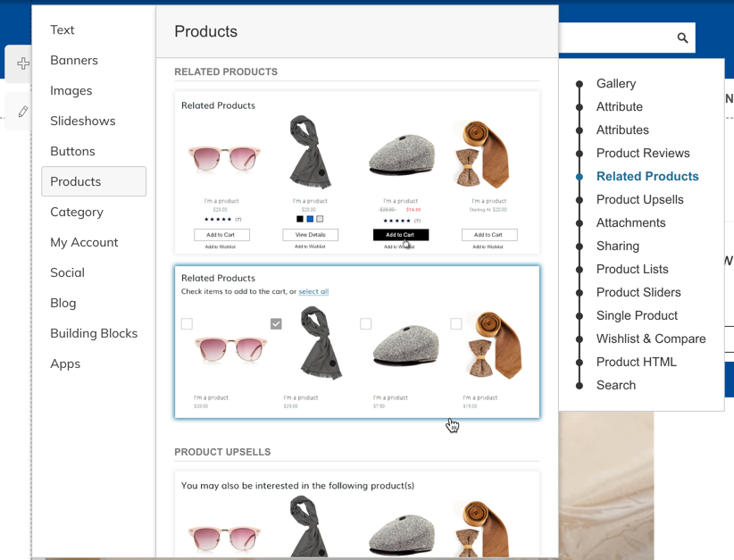Open the Text category
The width and height of the screenshot is (734, 560).
coord(63,30)
